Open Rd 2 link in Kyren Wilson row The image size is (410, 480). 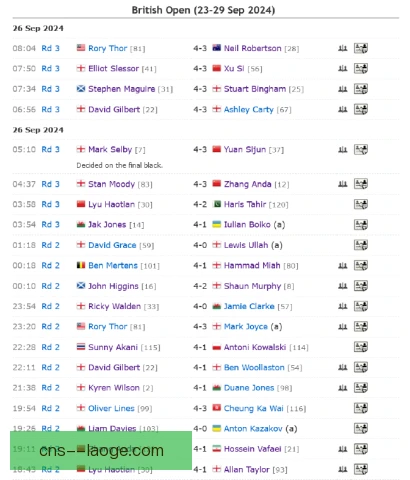50,388
